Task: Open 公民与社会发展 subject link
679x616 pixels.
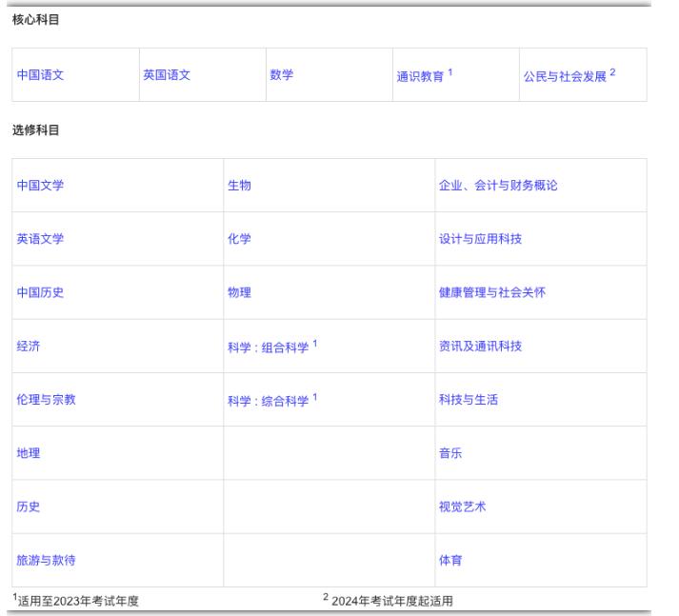Action: (x=565, y=76)
